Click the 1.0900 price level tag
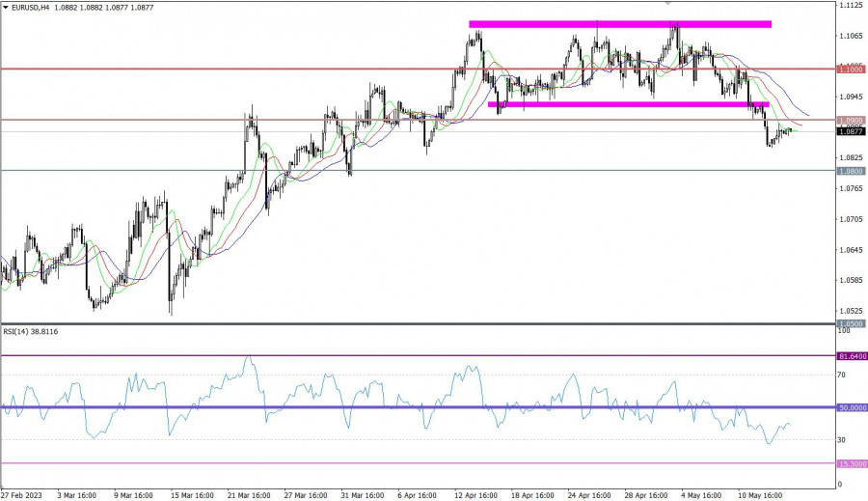 coord(851,121)
